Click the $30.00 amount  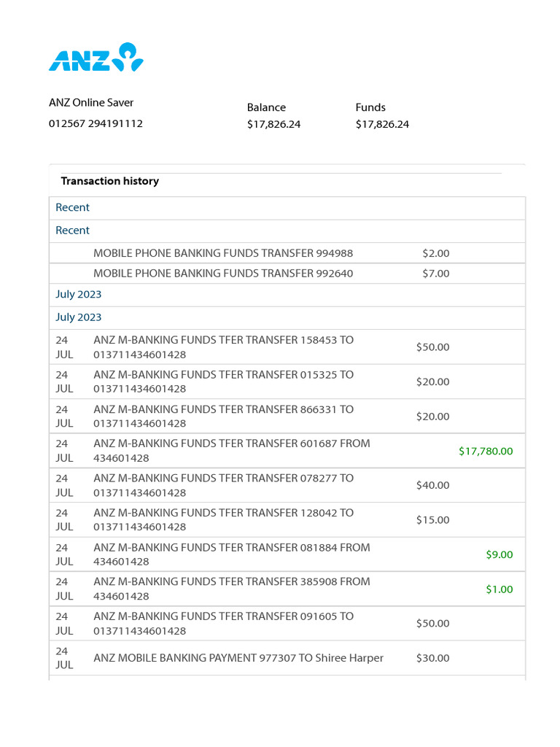[433, 658]
